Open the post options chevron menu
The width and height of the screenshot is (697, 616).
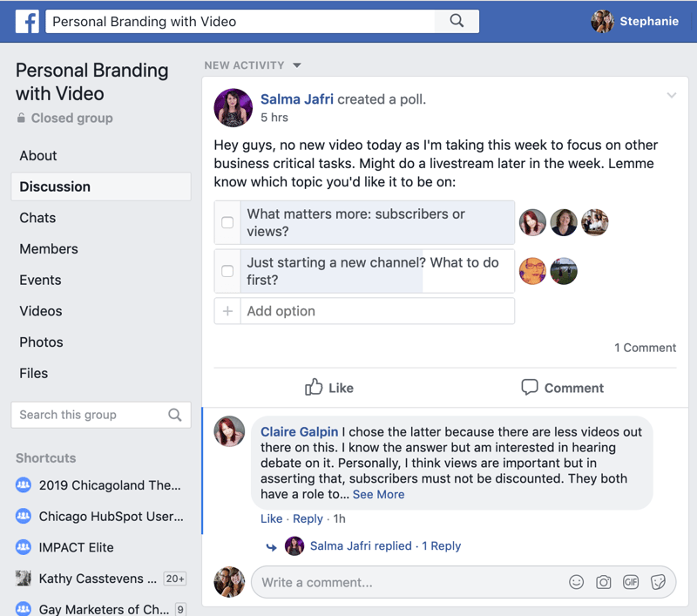[671, 96]
